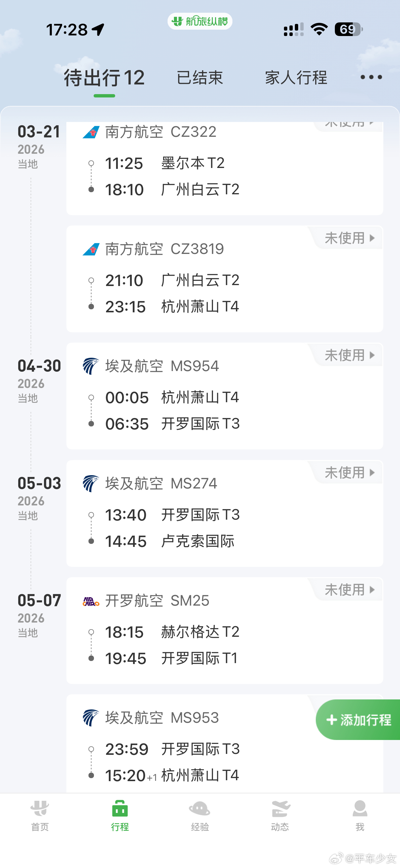Viewport: 400px width, 868px height.
Task: Expand 未使用 status on flight CZ3819
Action: click(349, 238)
